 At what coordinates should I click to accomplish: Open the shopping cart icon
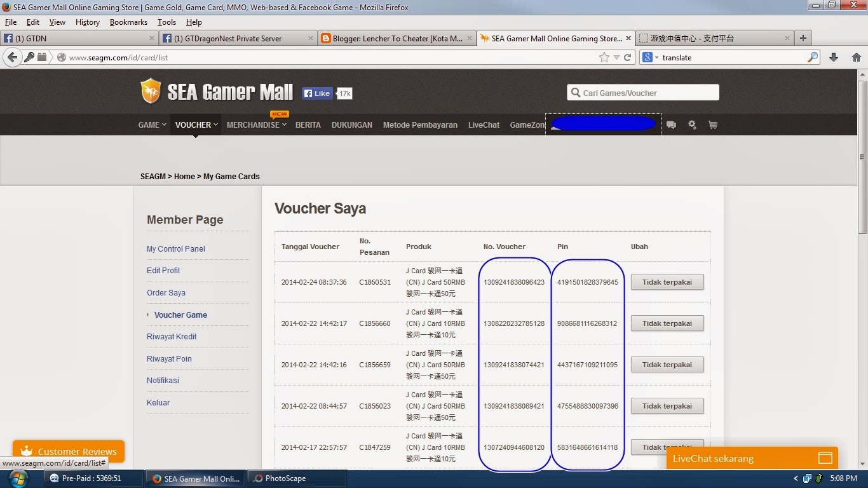pyautogui.click(x=713, y=125)
